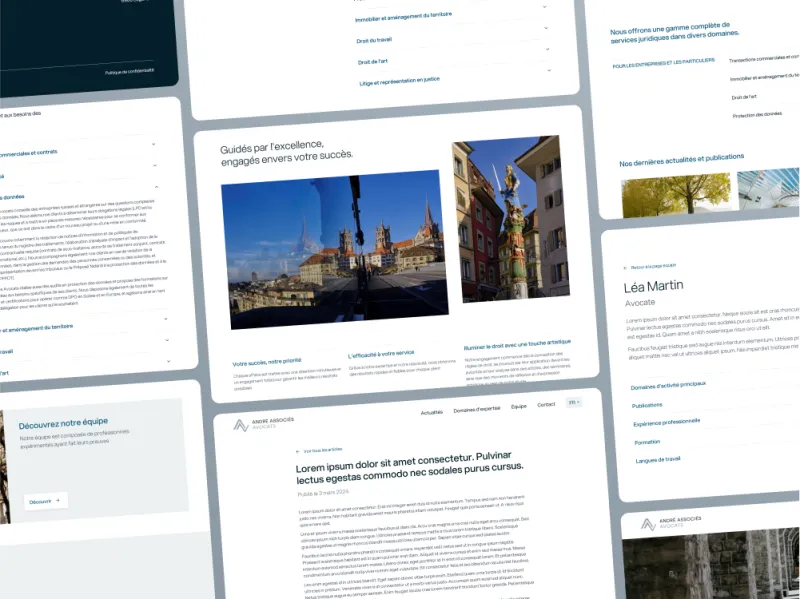
Task: Expand the "Langues de travail" section
Action: pyautogui.click(x=658, y=460)
